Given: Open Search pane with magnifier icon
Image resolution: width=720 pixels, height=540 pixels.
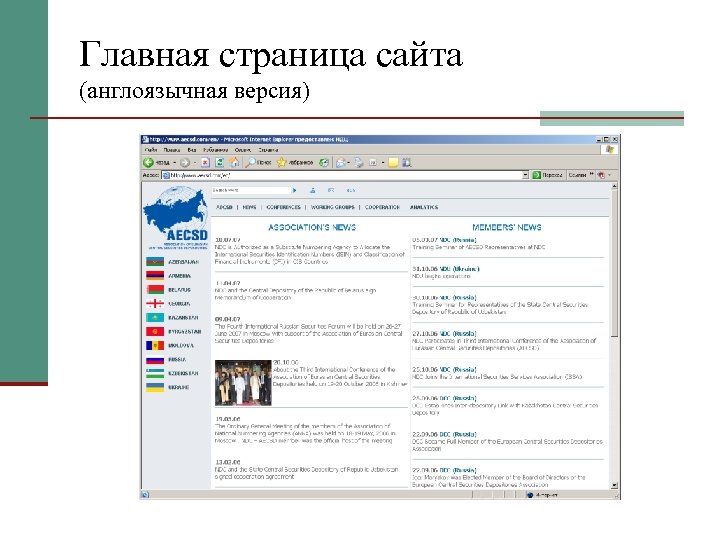Looking at the screenshot, I should [251, 163].
